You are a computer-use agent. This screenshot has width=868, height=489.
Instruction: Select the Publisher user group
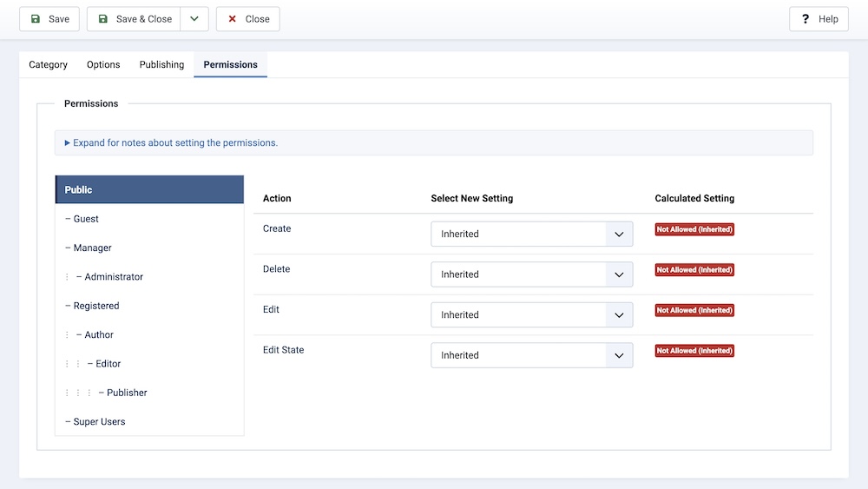tap(127, 393)
